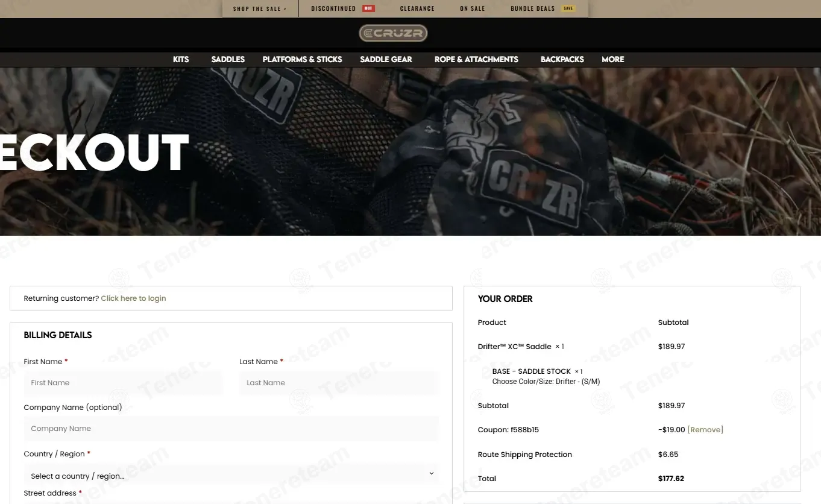Screen dimensions: 821x504
Task: Open Rope & Attachments menu
Action: (476, 59)
